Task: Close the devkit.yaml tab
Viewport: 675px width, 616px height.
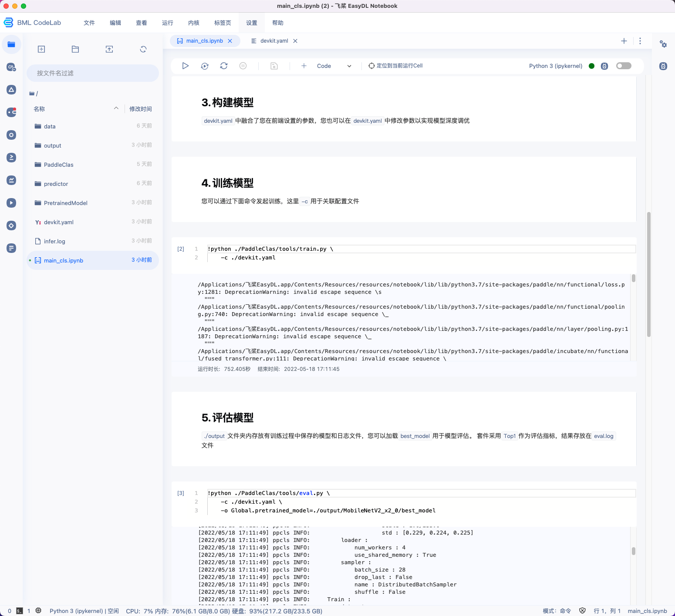Action: [x=295, y=41]
